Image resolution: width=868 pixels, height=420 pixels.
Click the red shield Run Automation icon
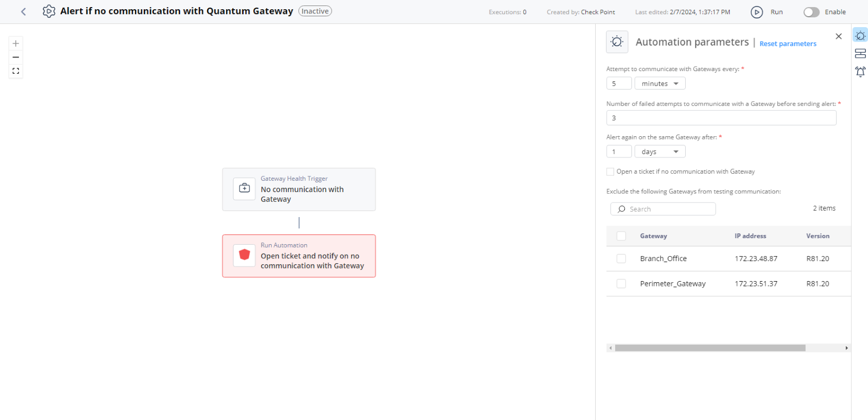245,254
